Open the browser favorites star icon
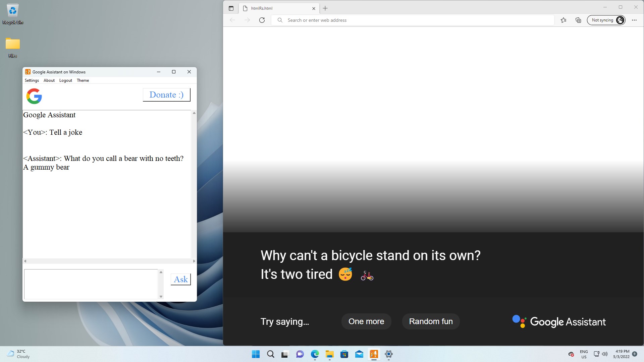This screenshot has width=644, height=362. click(563, 20)
